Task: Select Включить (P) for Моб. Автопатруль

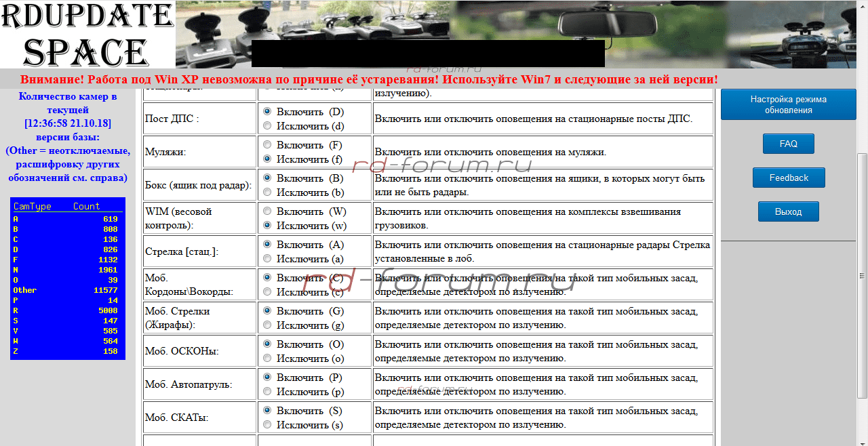Action: tap(267, 377)
